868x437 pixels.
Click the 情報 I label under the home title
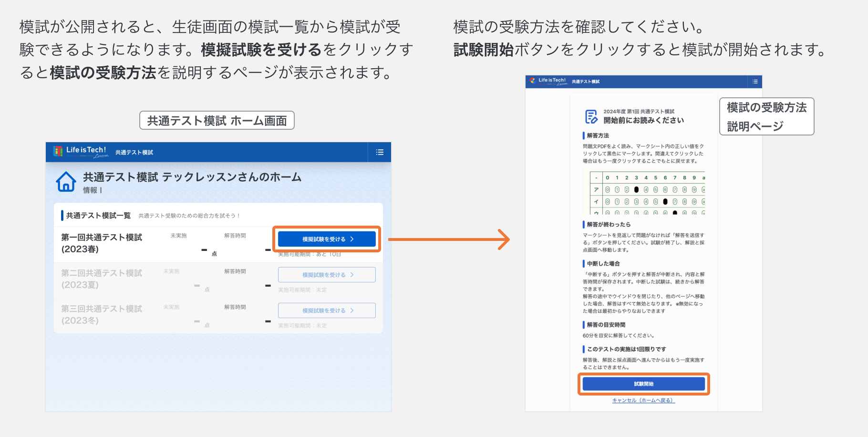pos(93,190)
